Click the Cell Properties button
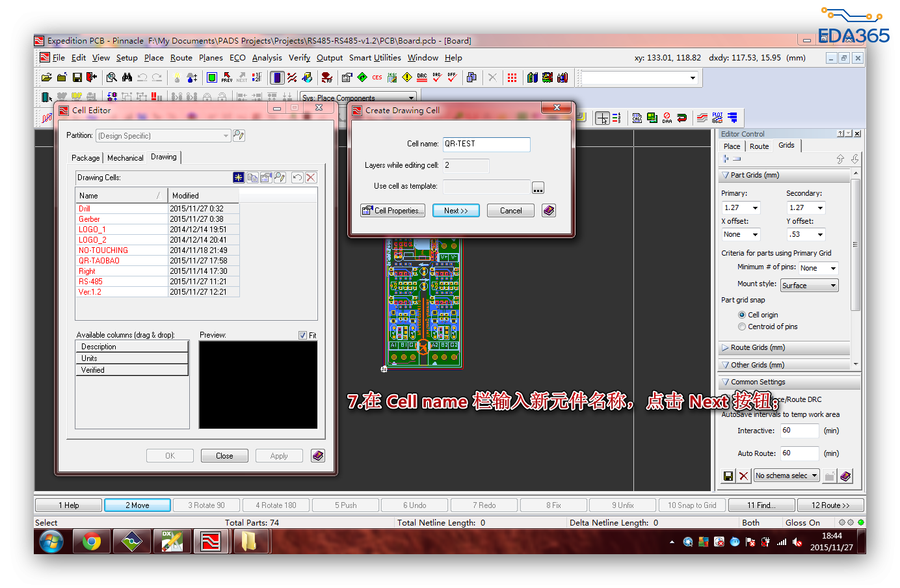This screenshot has width=900, height=588. point(393,211)
